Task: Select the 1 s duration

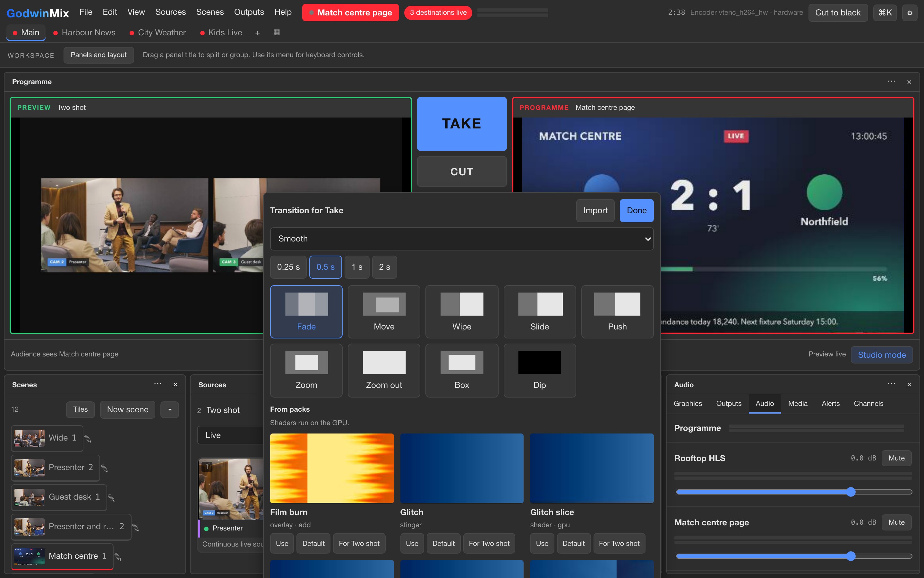Action: 357,267
